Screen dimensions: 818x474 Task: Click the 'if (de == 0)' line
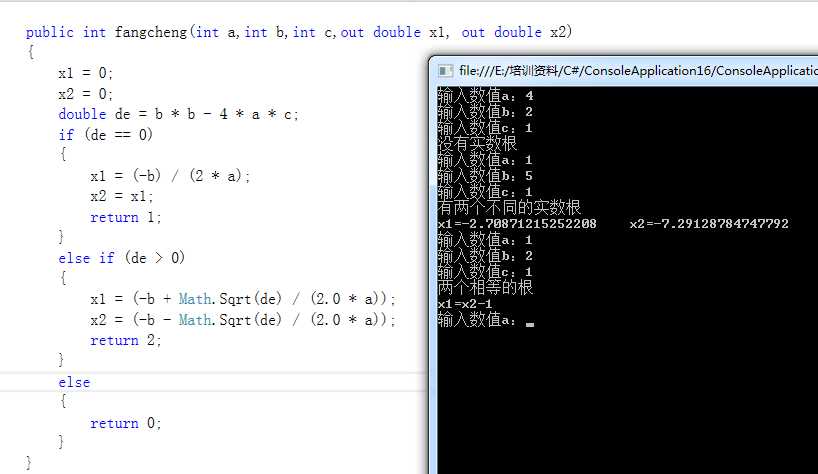click(105, 135)
